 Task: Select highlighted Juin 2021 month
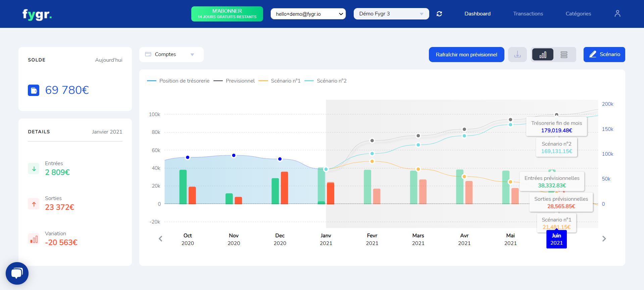coord(556,239)
